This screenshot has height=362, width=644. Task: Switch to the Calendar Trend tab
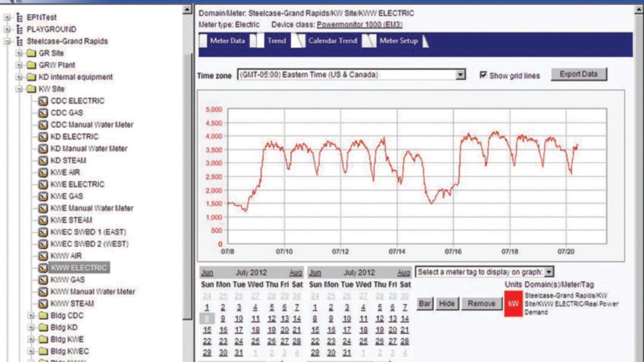point(332,41)
